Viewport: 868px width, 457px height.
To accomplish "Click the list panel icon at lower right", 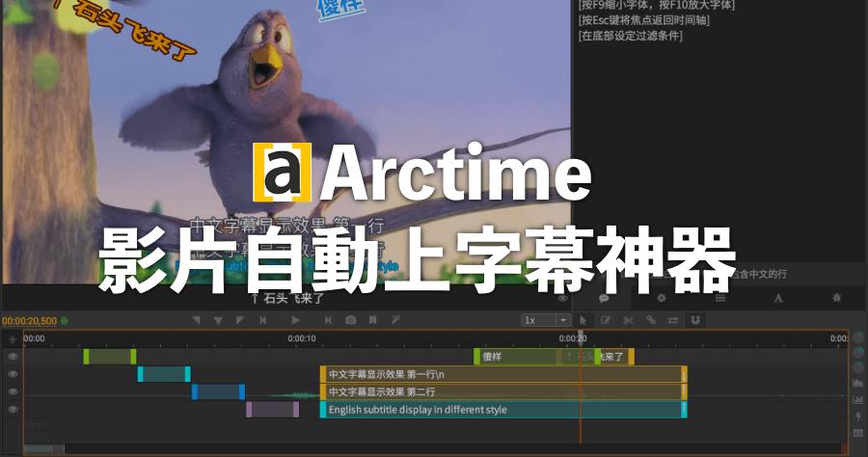I will pos(858,433).
